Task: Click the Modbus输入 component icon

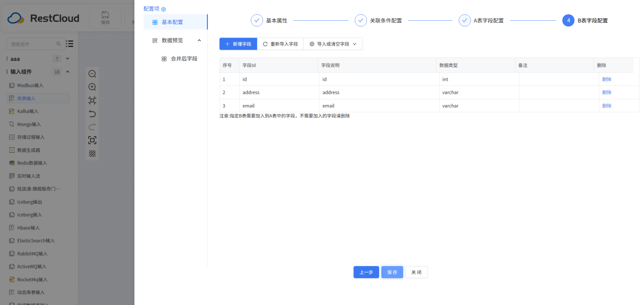Action: 12,85
